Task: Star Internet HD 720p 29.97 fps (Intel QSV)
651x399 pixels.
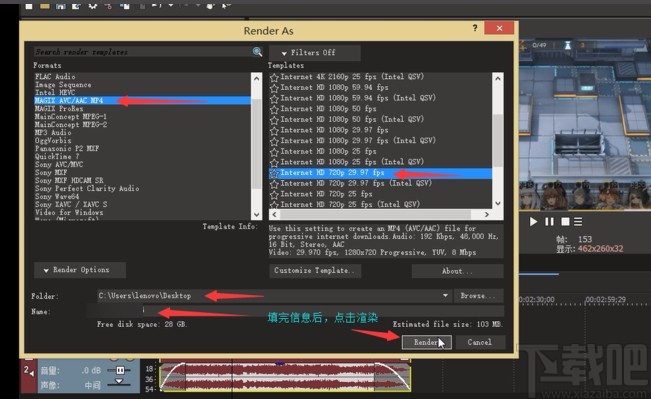Action: 274,184
